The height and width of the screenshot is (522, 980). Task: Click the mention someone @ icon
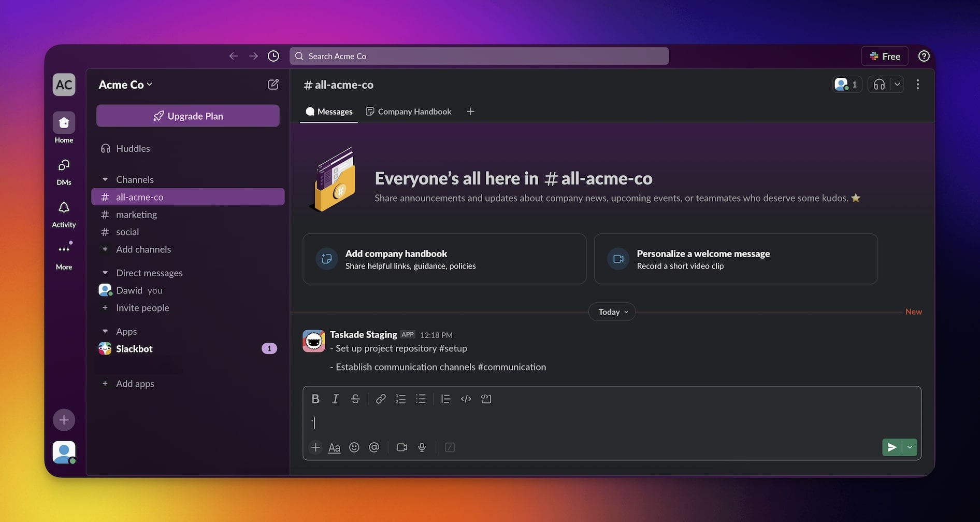point(374,447)
